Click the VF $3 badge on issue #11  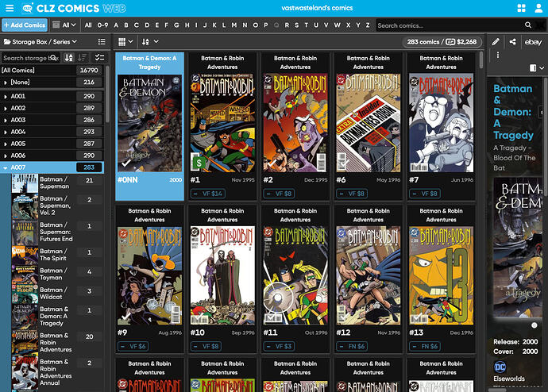pyautogui.click(x=279, y=346)
